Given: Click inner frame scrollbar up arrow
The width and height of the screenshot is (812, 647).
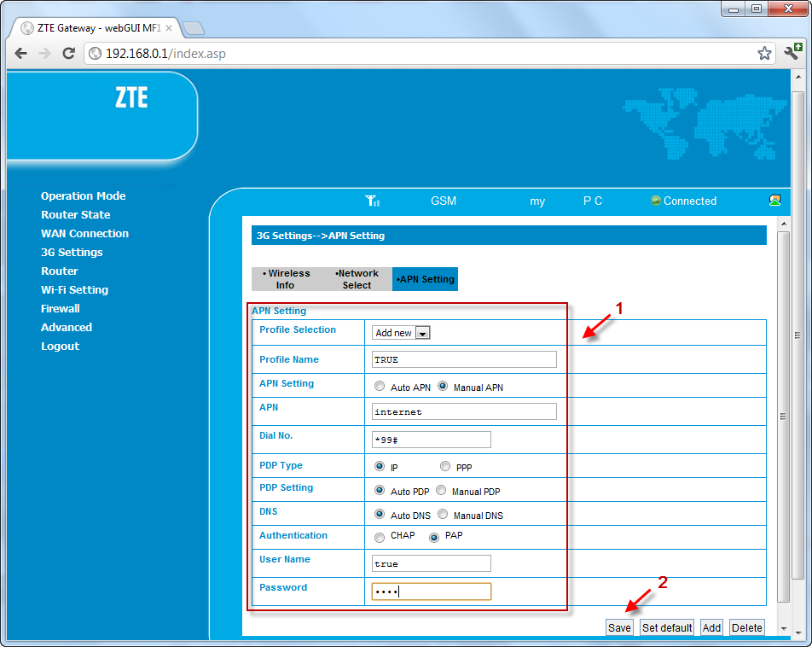Looking at the screenshot, I should pos(784,224).
